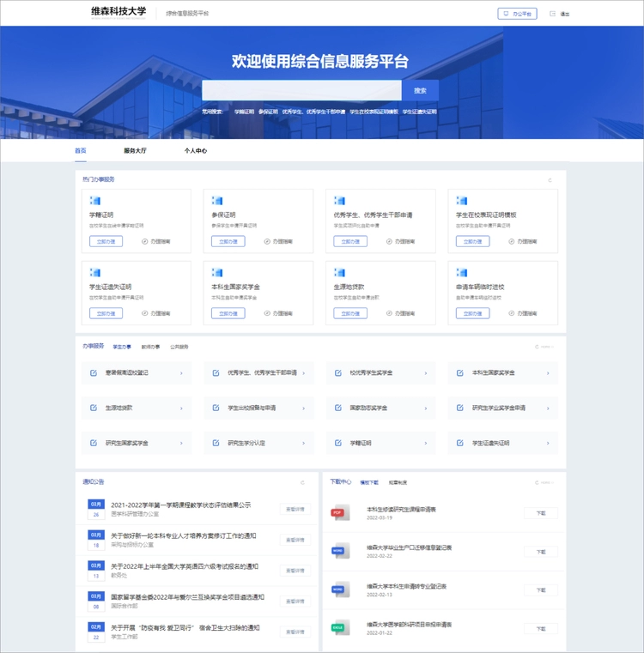Click 立即办理 under 本科生国家奖学金 card
Viewport: 644px width, 653px height.
pyautogui.click(x=228, y=313)
